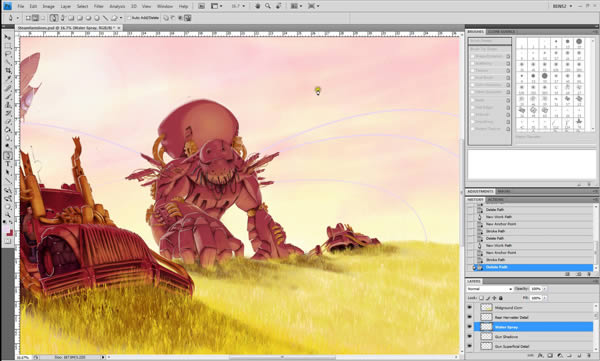Launch Bridge from the application bar
Screen dimensions: 600x361
pyautogui.click(x=202, y=6)
